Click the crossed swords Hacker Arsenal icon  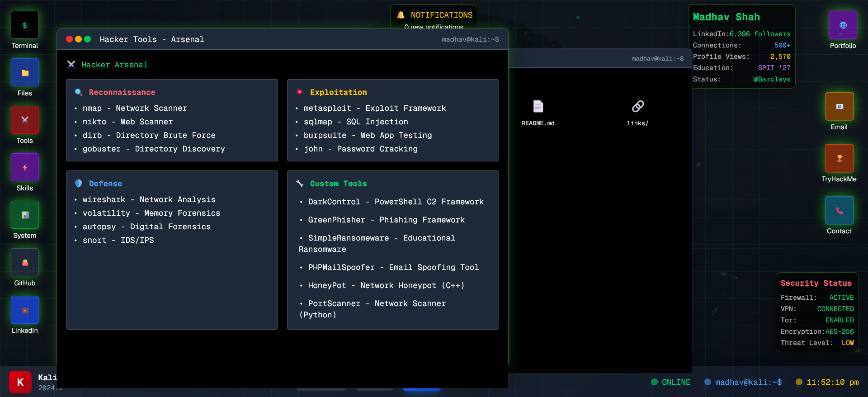pyautogui.click(x=71, y=65)
